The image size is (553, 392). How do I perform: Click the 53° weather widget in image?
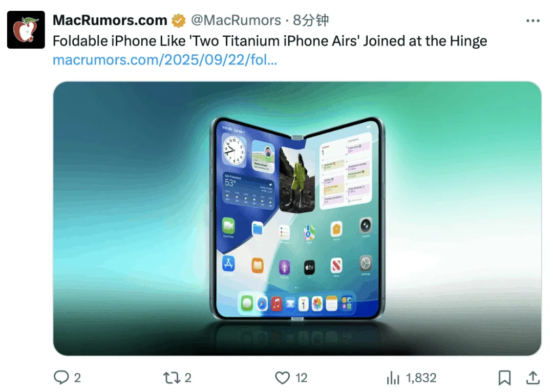[249, 191]
